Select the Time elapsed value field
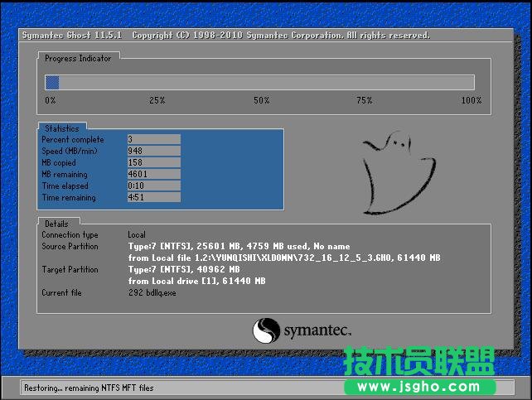The height and width of the screenshot is (400, 532). 153,186
